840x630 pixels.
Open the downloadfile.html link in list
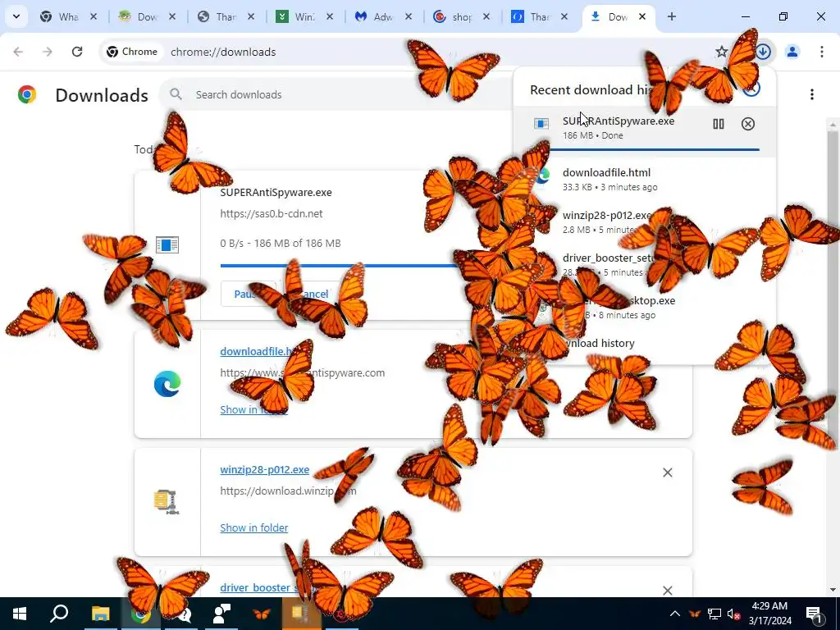(x=257, y=351)
